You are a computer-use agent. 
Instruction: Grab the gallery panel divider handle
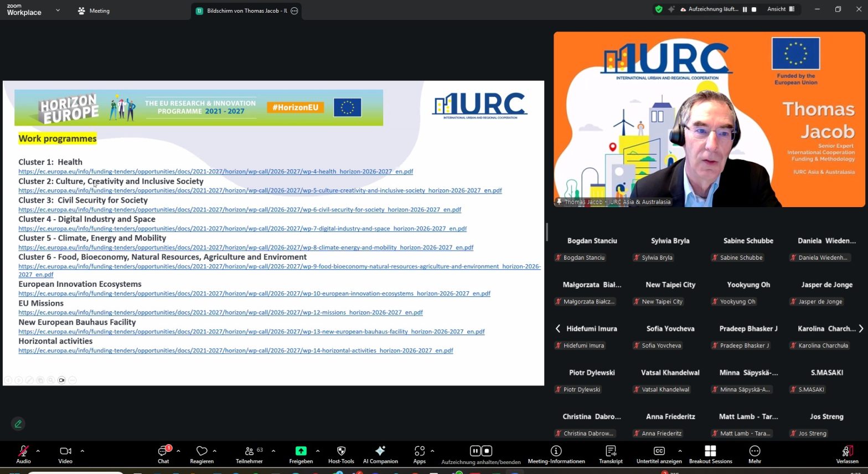547,232
